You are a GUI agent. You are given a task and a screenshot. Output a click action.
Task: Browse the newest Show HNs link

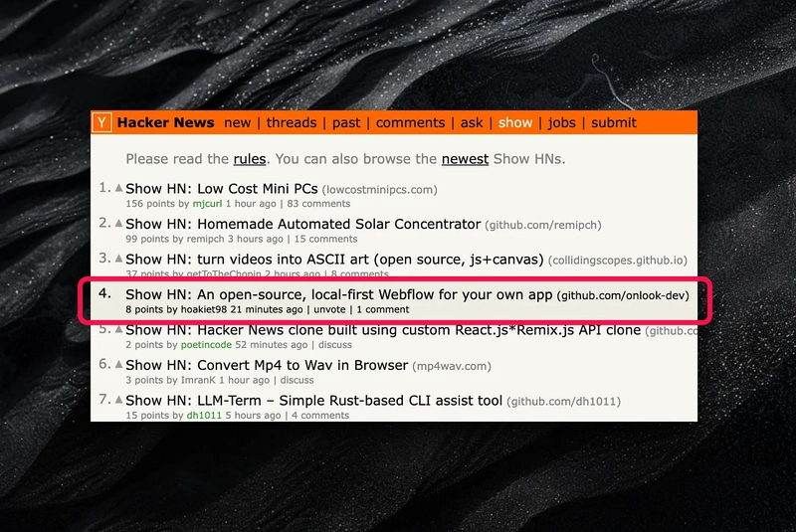coord(465,159)
